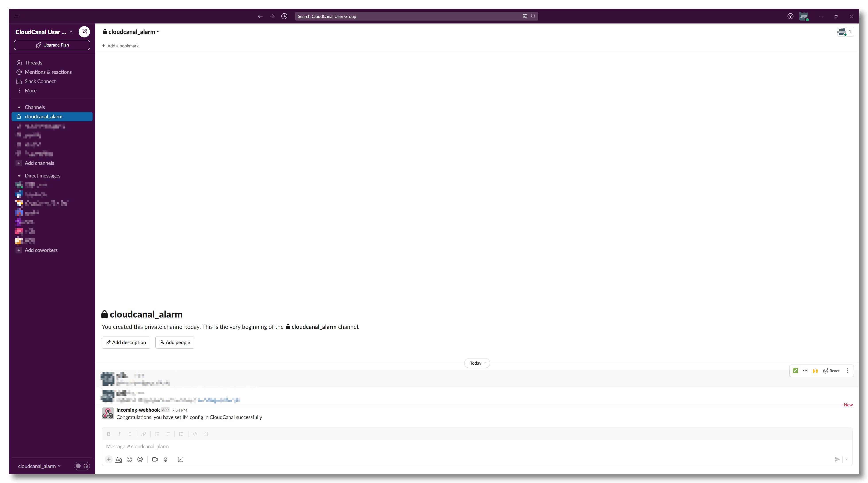Viewport: 868px width, 483px height.
Task: Open slash shortcuts icon in composer
Action: point(181,460)
